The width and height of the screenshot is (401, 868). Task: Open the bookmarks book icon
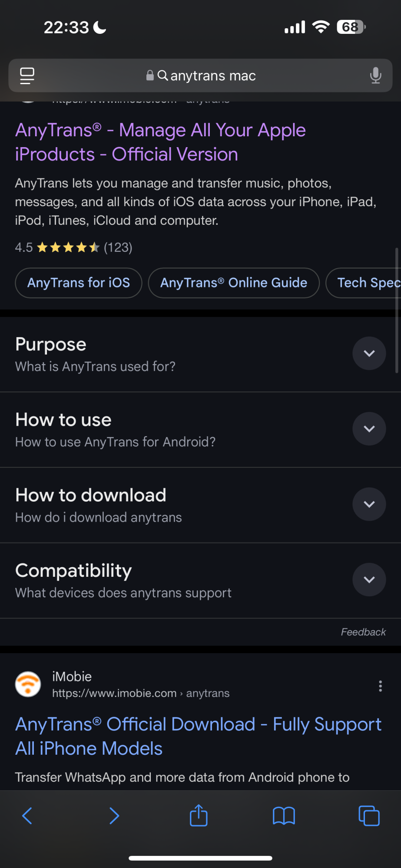coord(284,816)
